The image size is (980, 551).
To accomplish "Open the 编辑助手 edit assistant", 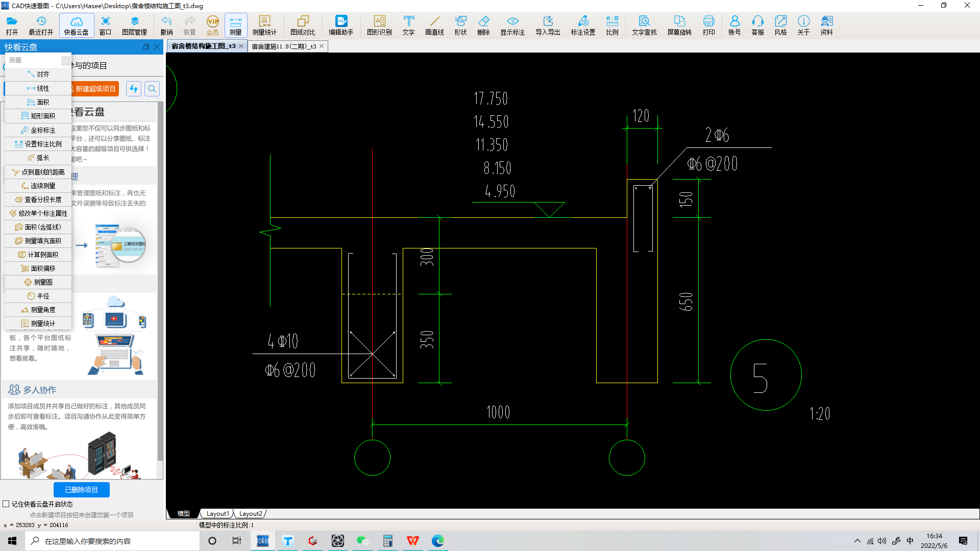I will [341, 25].
